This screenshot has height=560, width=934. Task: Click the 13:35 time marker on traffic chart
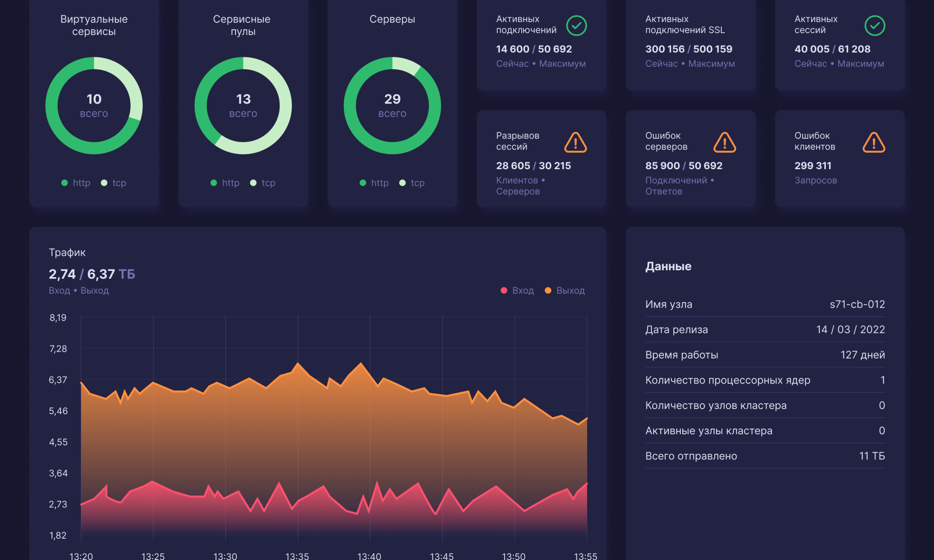(x=297, y=556)
